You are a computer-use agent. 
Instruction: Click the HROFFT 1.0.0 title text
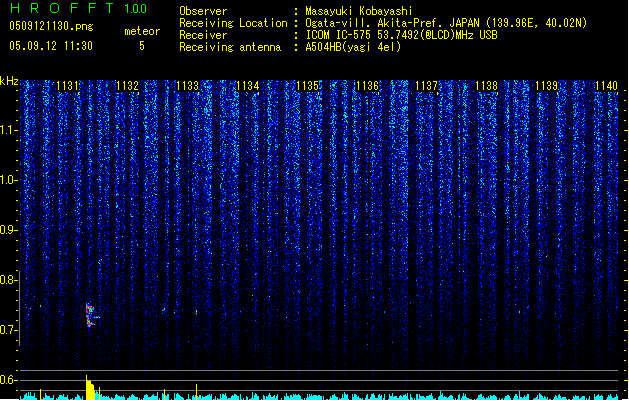(78, 8)
